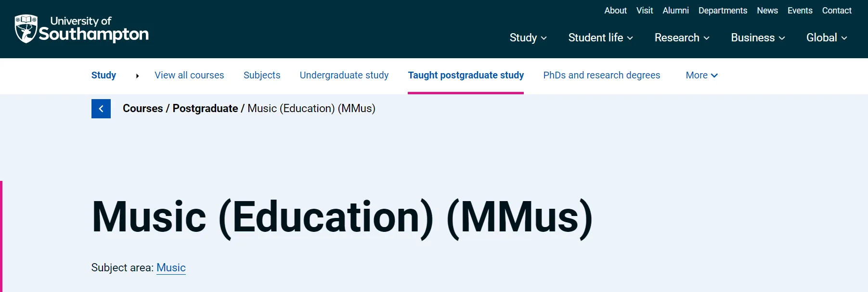
Task: Go to the Courses breadcrumb
Action: [x=143, y=109]
